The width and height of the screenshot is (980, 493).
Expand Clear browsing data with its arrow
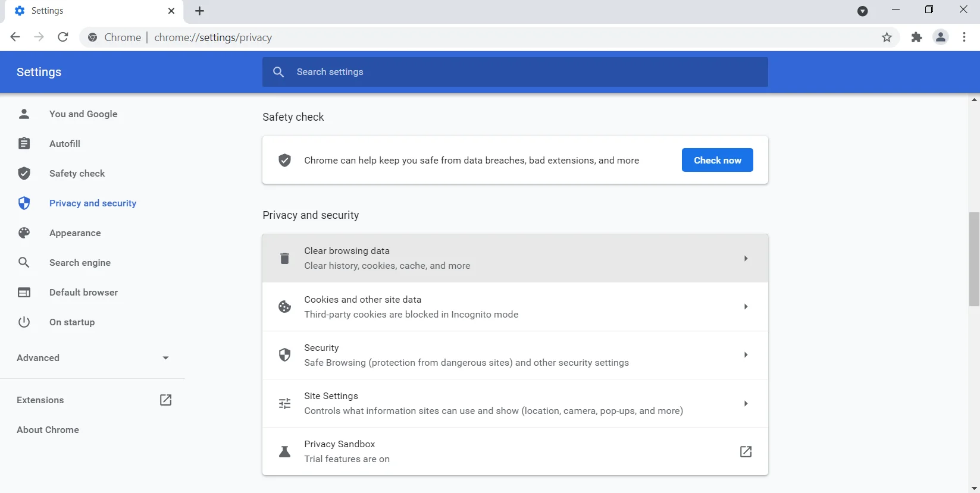pos(746,258)
